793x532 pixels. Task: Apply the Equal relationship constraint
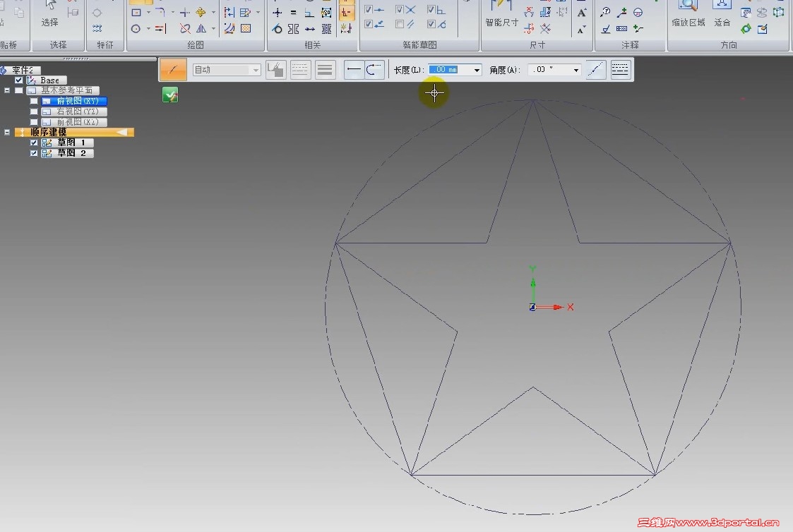click(x=293, y=12)
